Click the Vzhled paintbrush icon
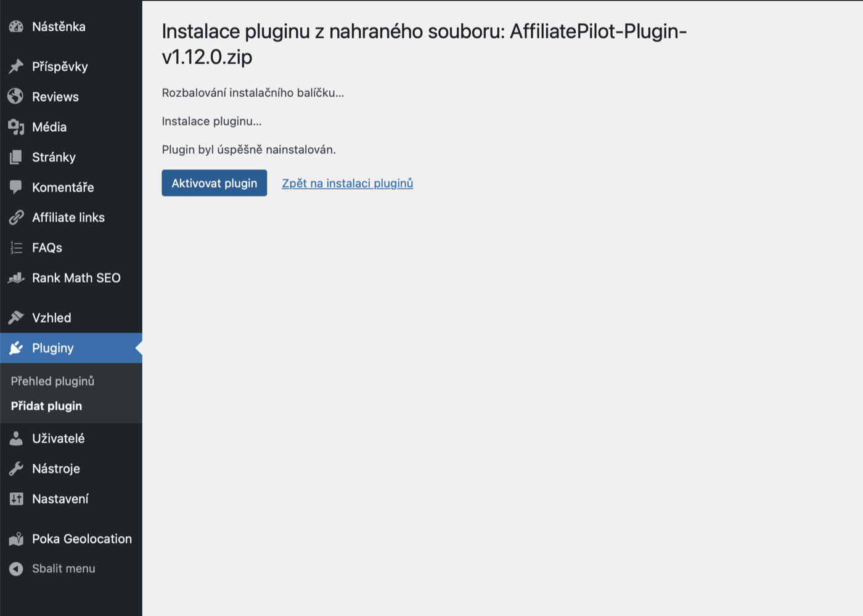This screenshot has width=863, height=616. pyautogui.click(x=16, y=318)
